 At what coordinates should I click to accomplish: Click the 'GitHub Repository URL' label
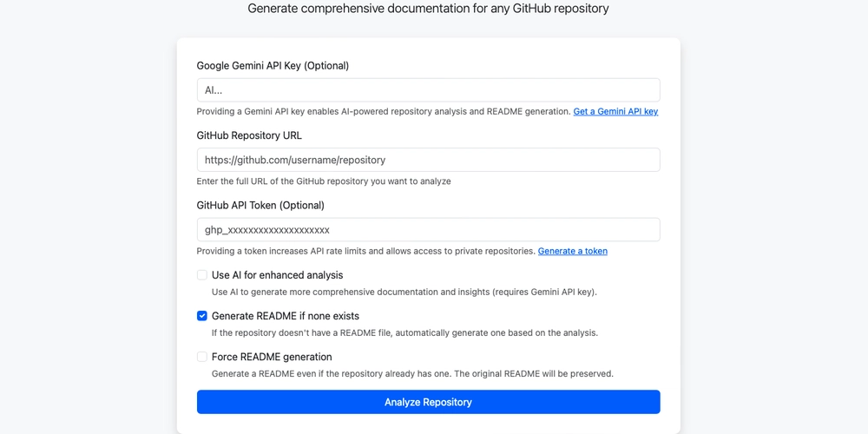coord(249,135)
